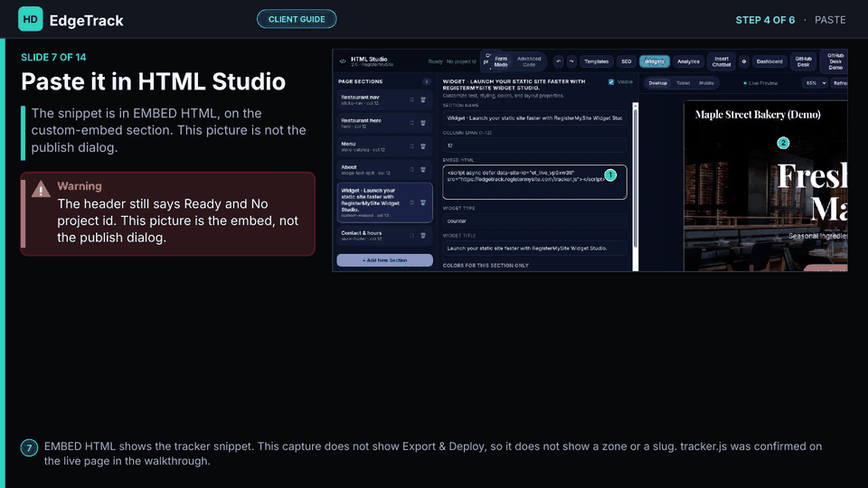868x488 pixels.
Task: Click the "Paste it in HTML Studio" title
Action: pyautogui.click(x=154, y=82)
